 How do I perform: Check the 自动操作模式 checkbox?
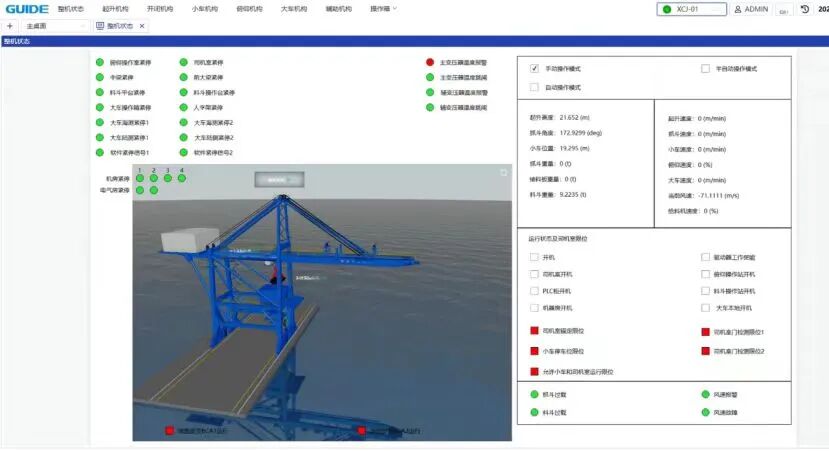tap(535, 88)
